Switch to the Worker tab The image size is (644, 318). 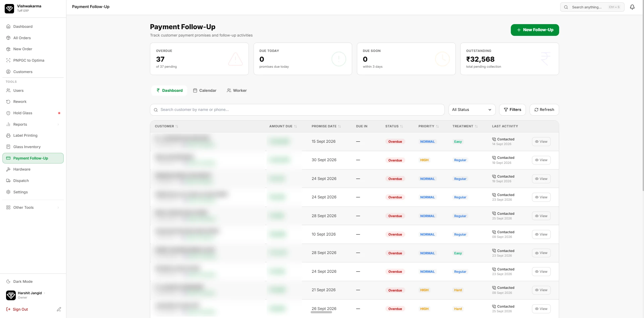coord(237,90)
